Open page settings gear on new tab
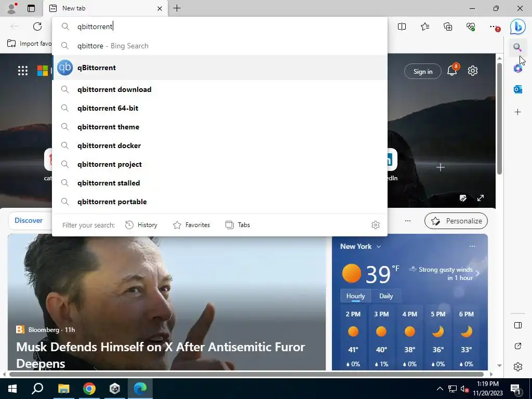The height and width of the screenshot is (399, 532). tap(473, 71)
